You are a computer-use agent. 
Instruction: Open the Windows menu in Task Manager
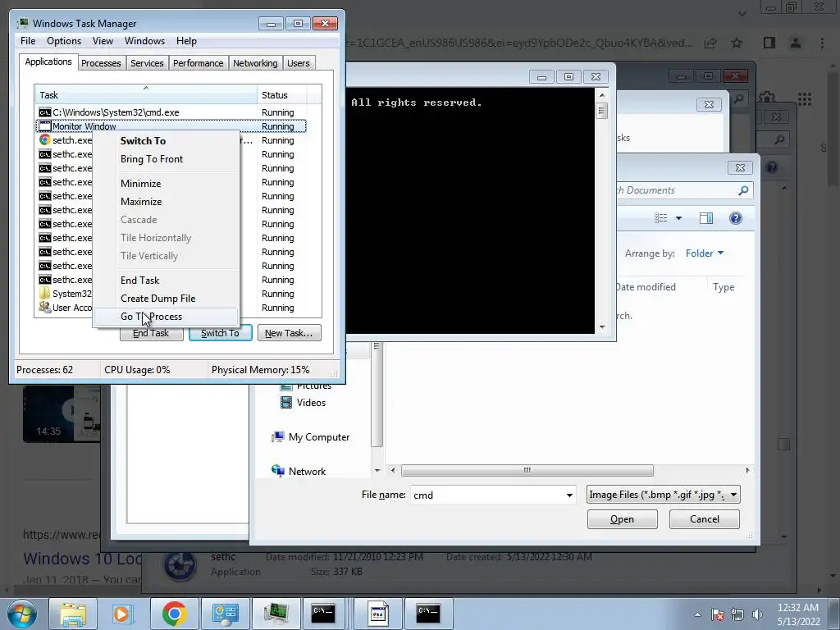(x=144, y=41)
